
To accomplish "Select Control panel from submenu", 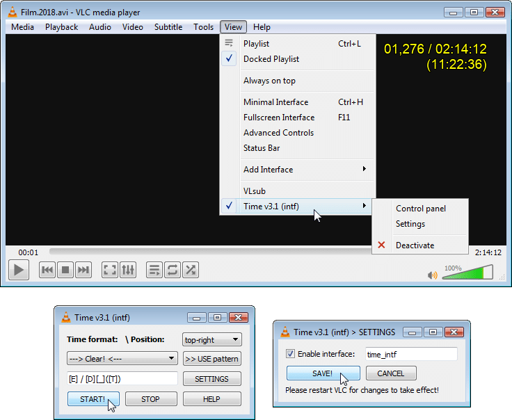I will click(420, 209).
